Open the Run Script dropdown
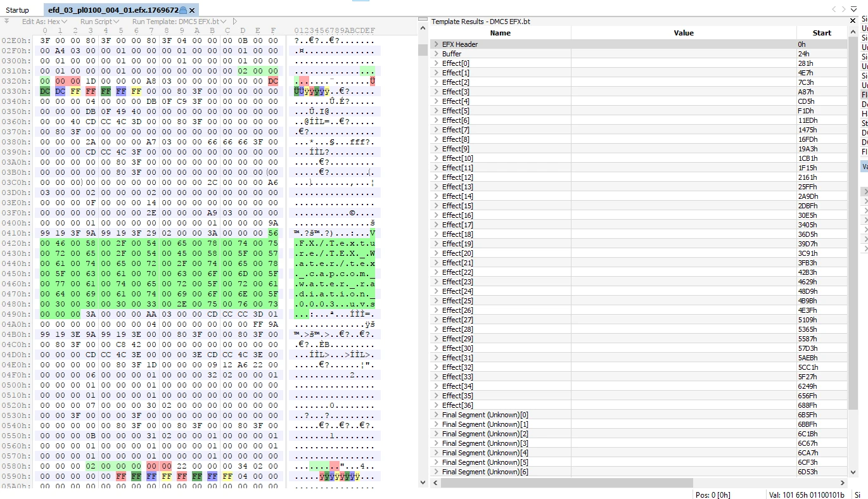868x499 pixels. (x=99, y=22)
